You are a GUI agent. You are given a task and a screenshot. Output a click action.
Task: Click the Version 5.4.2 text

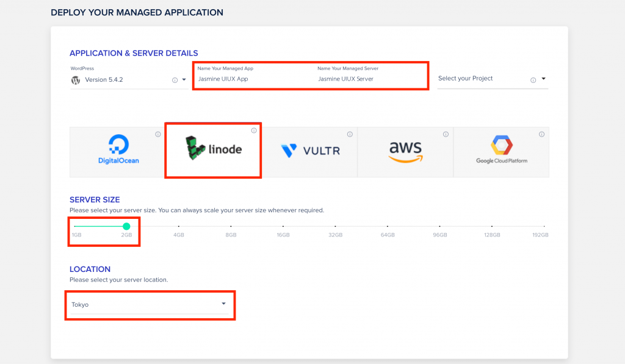(104, 80)
